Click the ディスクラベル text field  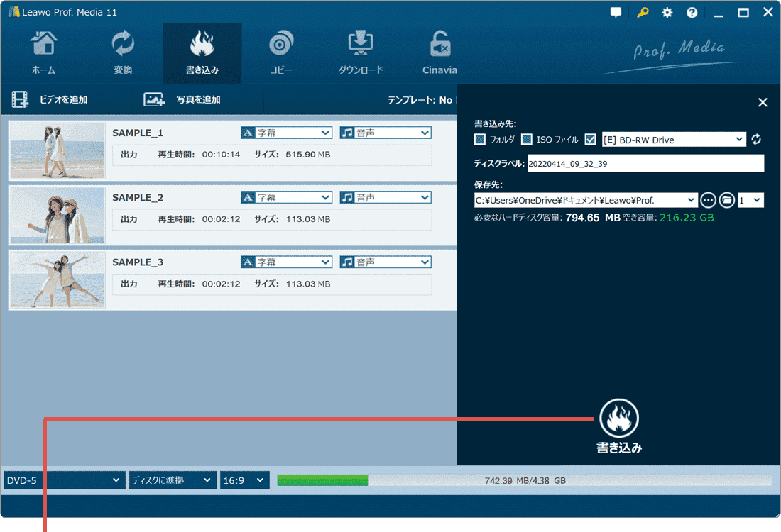(x=645, y=163)
